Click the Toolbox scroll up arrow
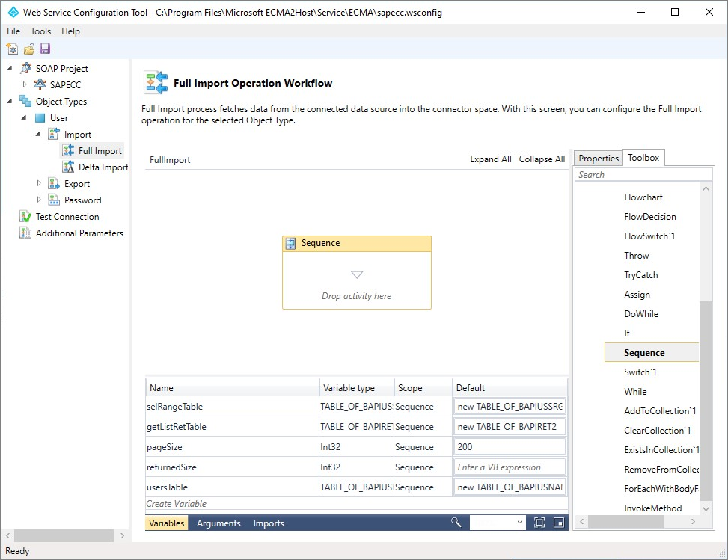Image resolution: width=728 pixels, height=560 pixels. coord(706,188)
